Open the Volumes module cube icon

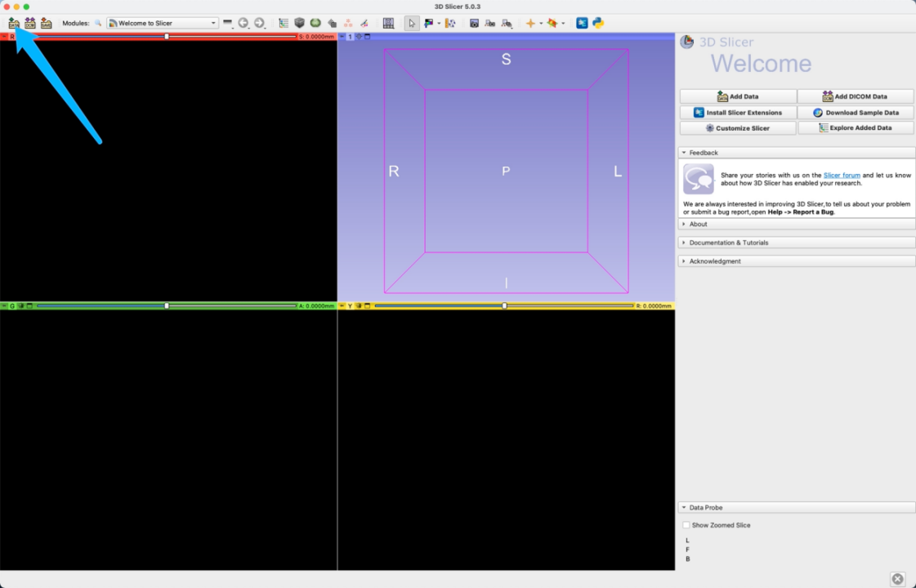pyautogui.click(x=300, y=24)
